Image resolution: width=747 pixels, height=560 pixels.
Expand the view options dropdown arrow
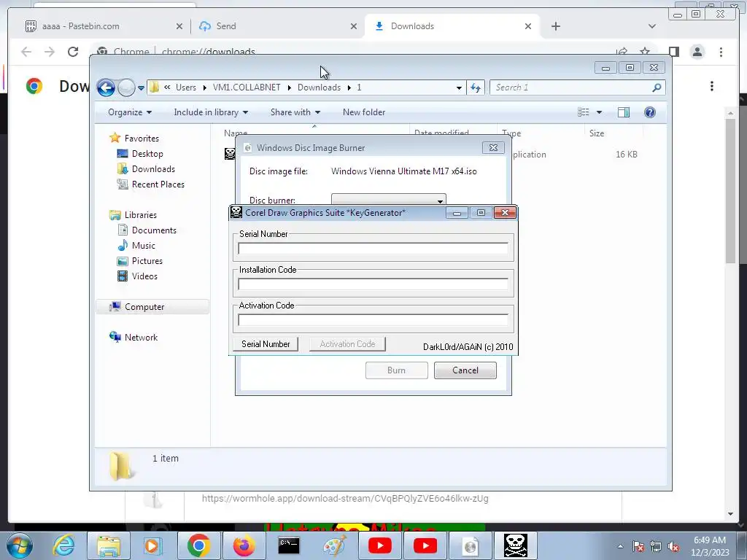pos(600,112)
